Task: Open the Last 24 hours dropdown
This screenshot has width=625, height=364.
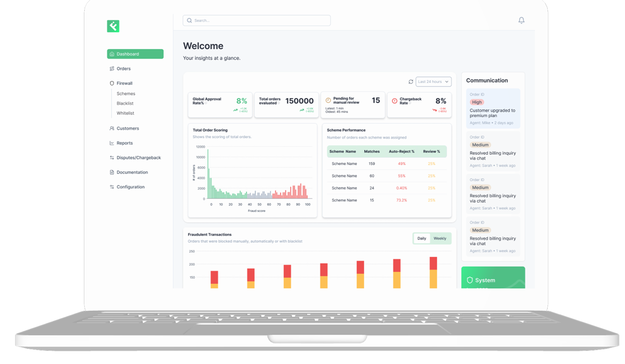Action: (x=433, y=82)
